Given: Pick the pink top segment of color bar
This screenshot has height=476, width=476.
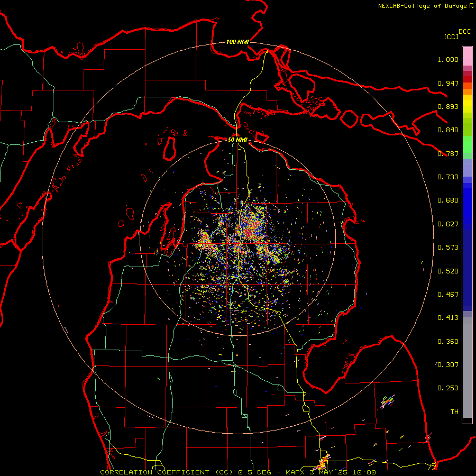Looking at the screenshot, I should 467,57.
